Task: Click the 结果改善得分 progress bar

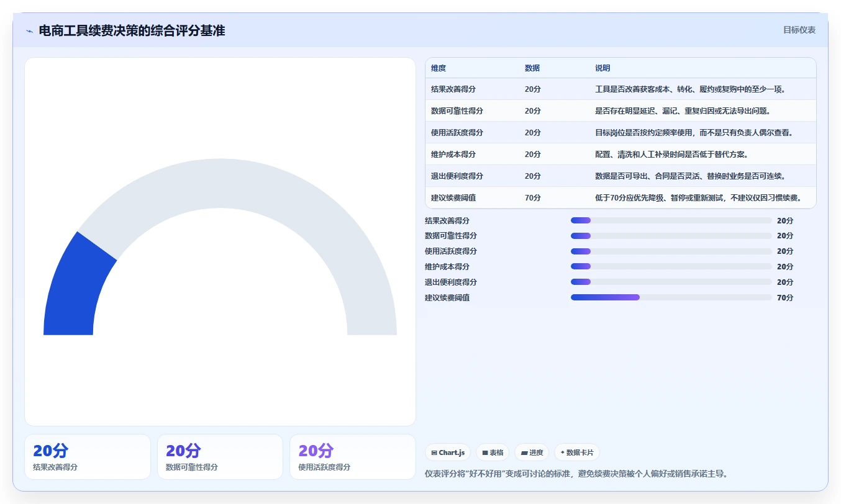Action: tap(671, 220)
